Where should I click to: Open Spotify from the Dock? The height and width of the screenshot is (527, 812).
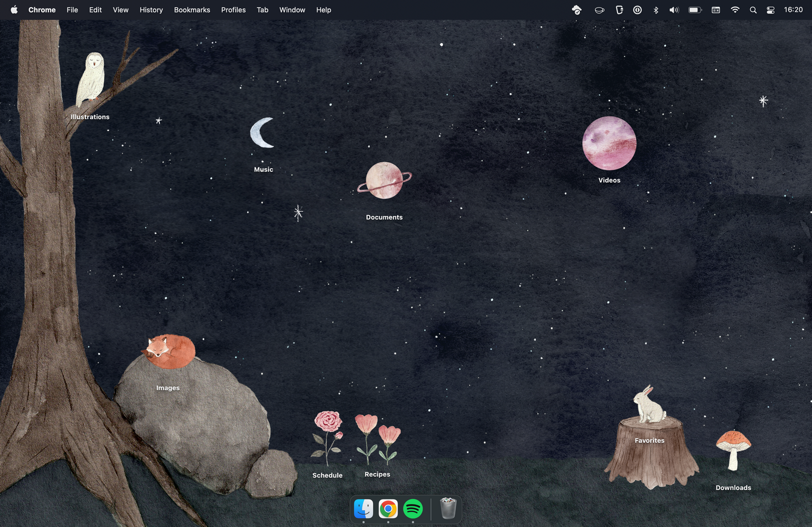[x=413, y=509]
